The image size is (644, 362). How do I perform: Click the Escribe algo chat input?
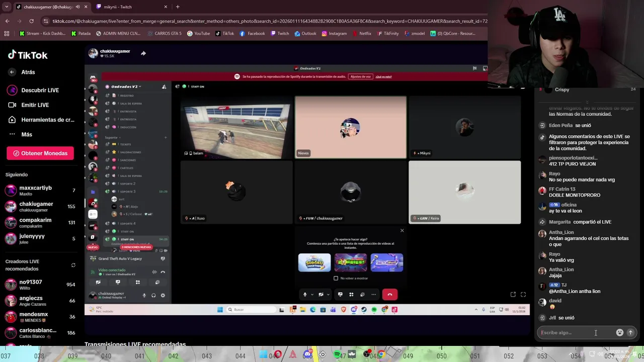(x=575, y=332)
